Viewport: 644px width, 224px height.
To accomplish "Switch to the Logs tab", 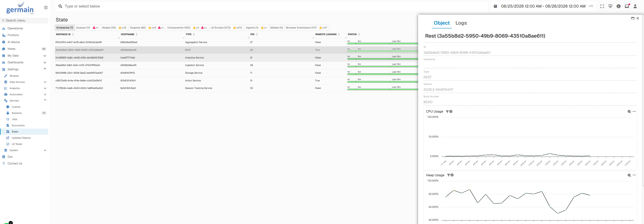I will (x=461, y=23).
